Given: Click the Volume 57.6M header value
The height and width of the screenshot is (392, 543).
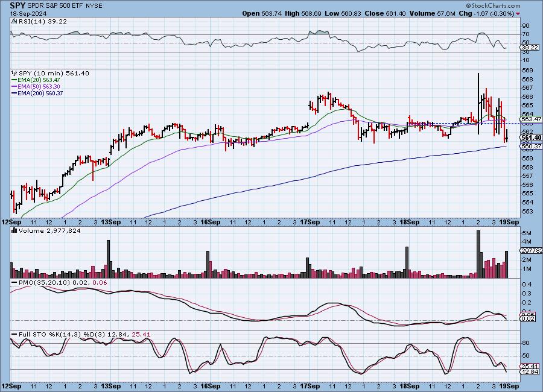Looking at the screenshot, I should pyautogui.click(x=432, y=13).
